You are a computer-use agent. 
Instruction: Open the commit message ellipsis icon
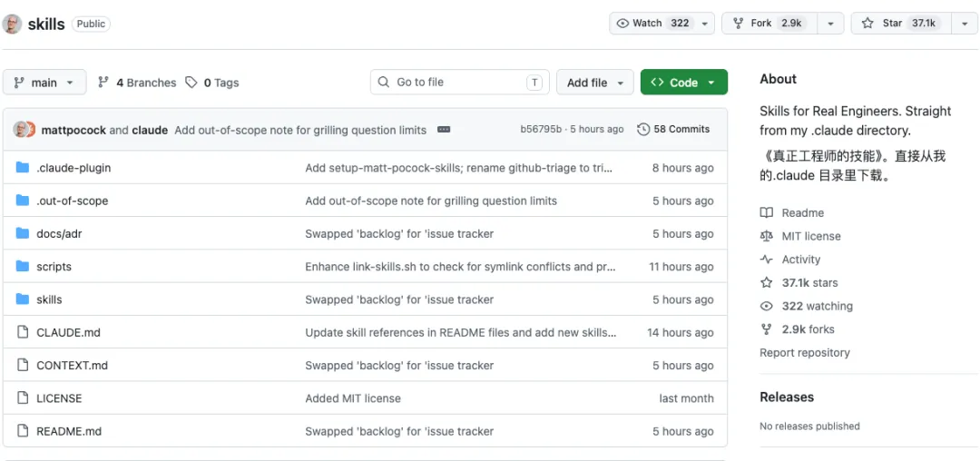444,130
